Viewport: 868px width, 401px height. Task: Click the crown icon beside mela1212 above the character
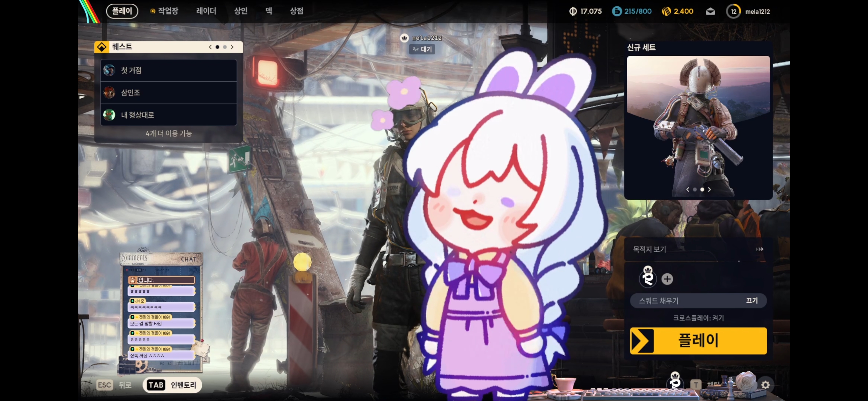(x=404, y=38)
